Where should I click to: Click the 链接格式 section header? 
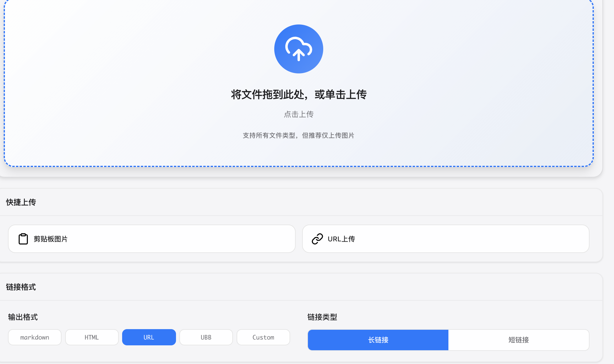click(x=21, y=287)
